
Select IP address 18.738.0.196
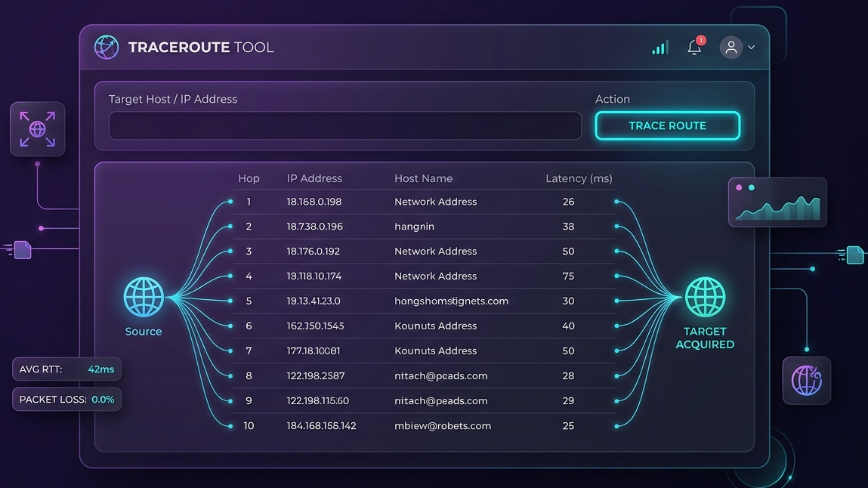pos(314,227)
